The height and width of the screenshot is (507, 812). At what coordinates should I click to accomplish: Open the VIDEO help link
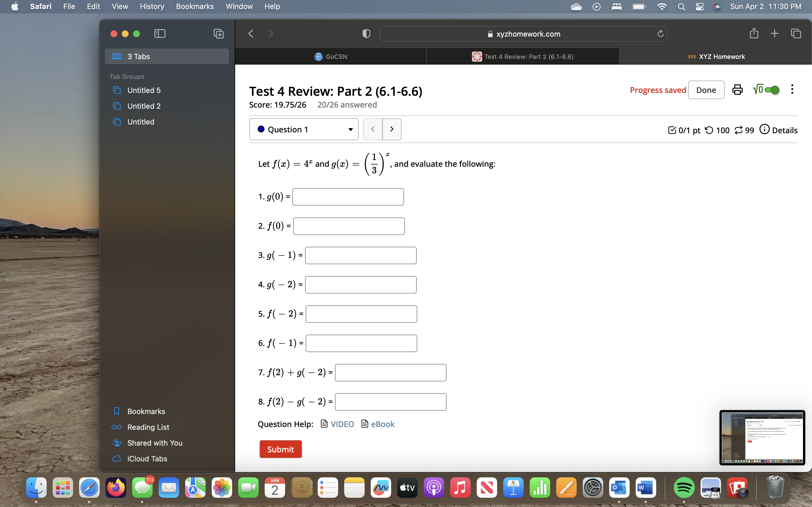[342, 424]
